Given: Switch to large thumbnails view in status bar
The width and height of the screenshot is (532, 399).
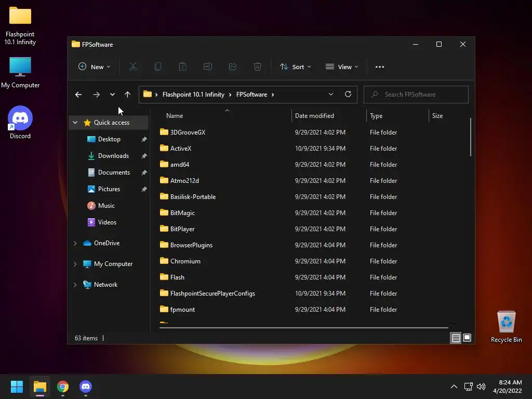Looking at the screenshot, I should click(467, 338).
